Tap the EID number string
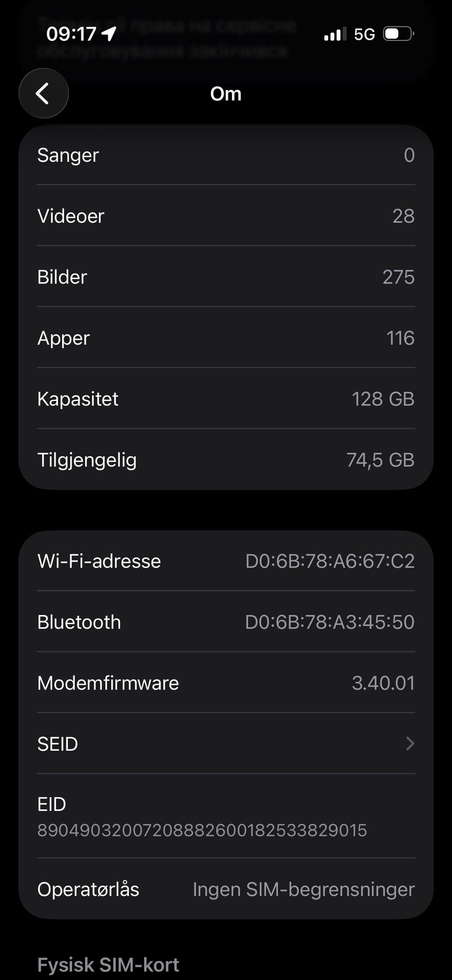The width and height of the screenshot is (452, 980). (202, 830)
